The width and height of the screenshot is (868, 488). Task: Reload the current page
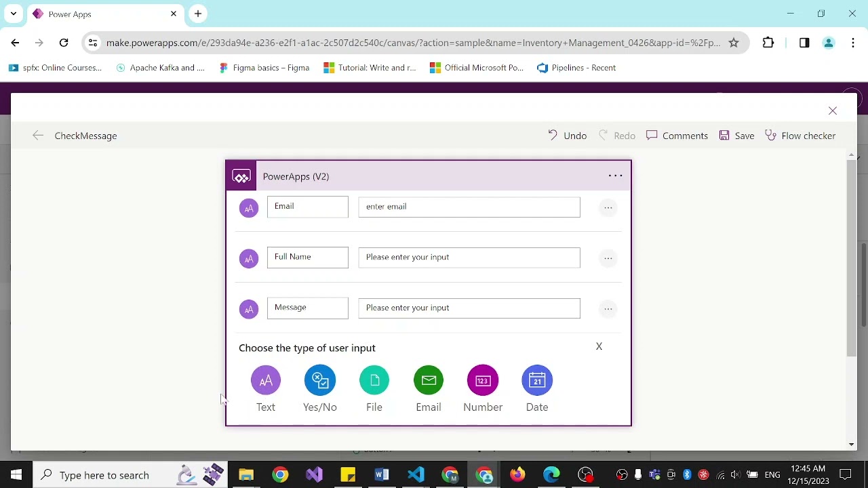pyautogui.click(x=64, y=43)
